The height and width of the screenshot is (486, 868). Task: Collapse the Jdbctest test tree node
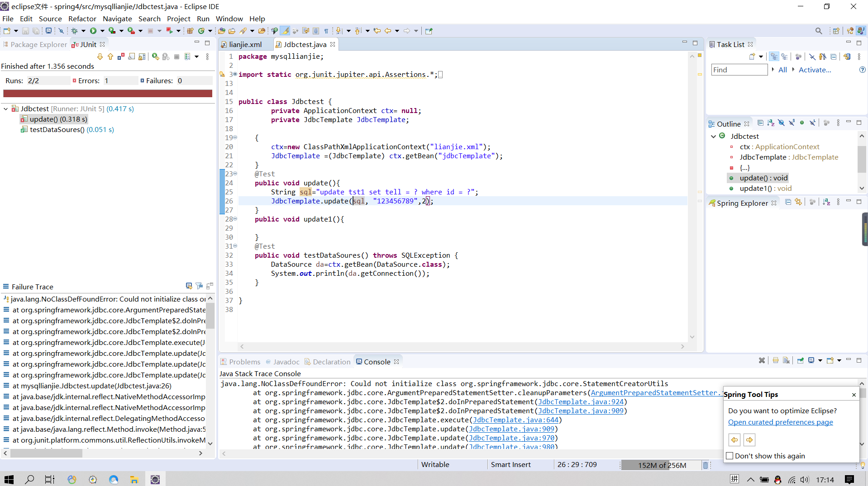6,109
